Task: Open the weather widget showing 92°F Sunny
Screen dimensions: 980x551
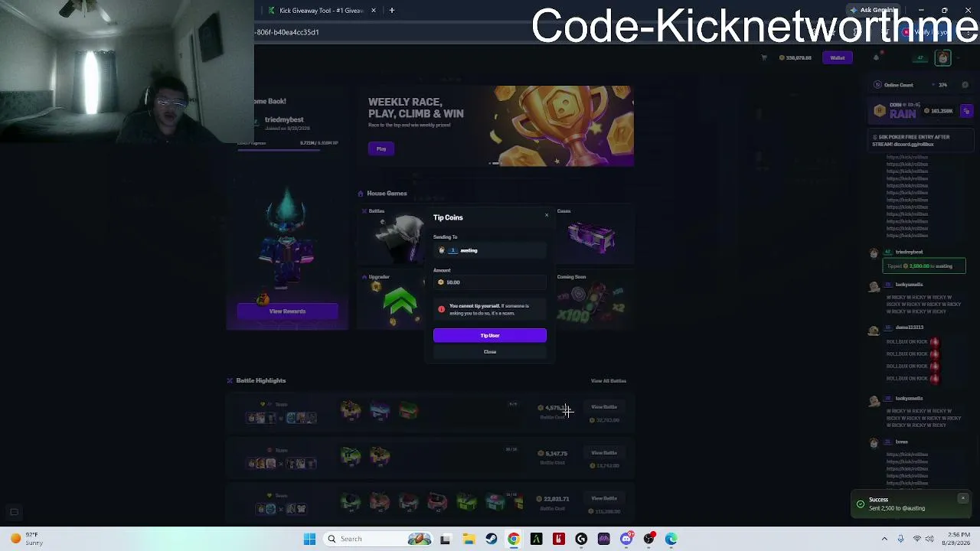Action: pos(24,539)
